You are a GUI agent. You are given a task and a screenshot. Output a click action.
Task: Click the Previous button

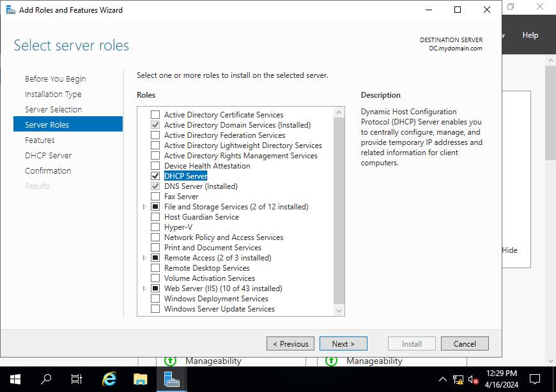click(x=290, y=344)
